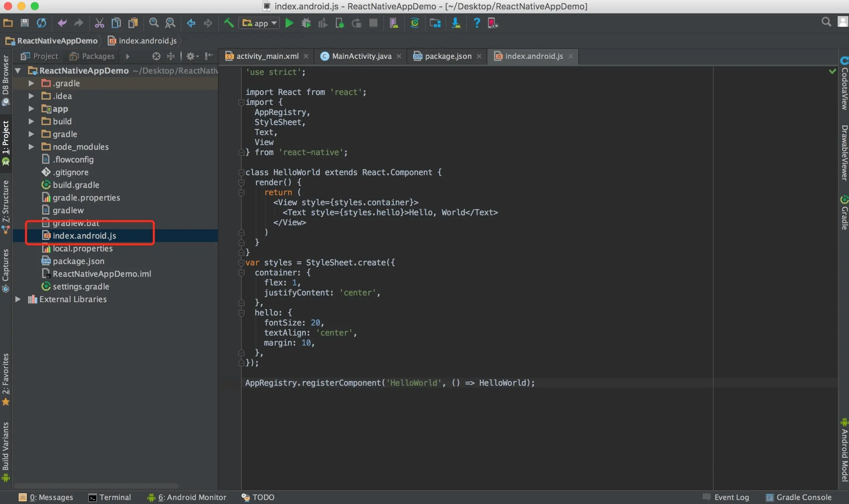Run the app with green play button
The width and height of the screenshot is (849, 504).
[x=289, y=23]
